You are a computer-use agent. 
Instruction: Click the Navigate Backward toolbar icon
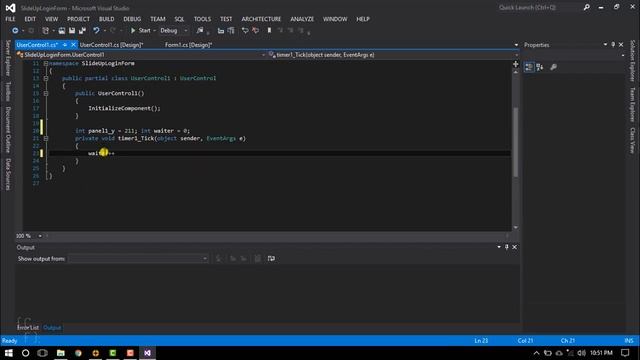point(15,31)
